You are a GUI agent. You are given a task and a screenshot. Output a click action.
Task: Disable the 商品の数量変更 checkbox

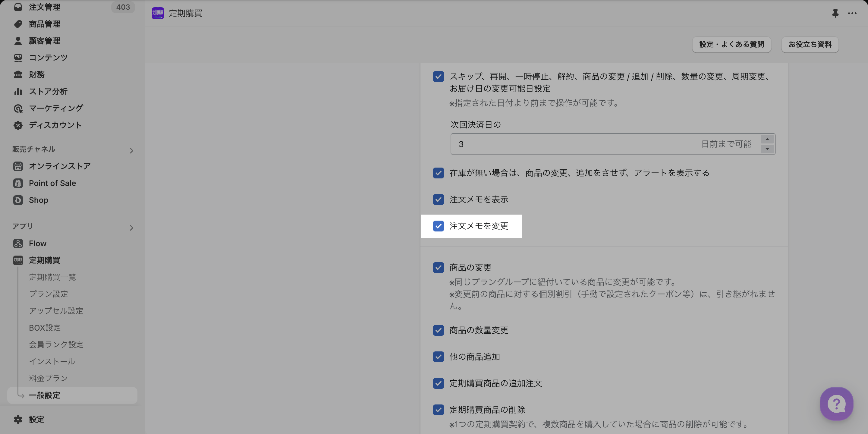[x=439, y=330]
